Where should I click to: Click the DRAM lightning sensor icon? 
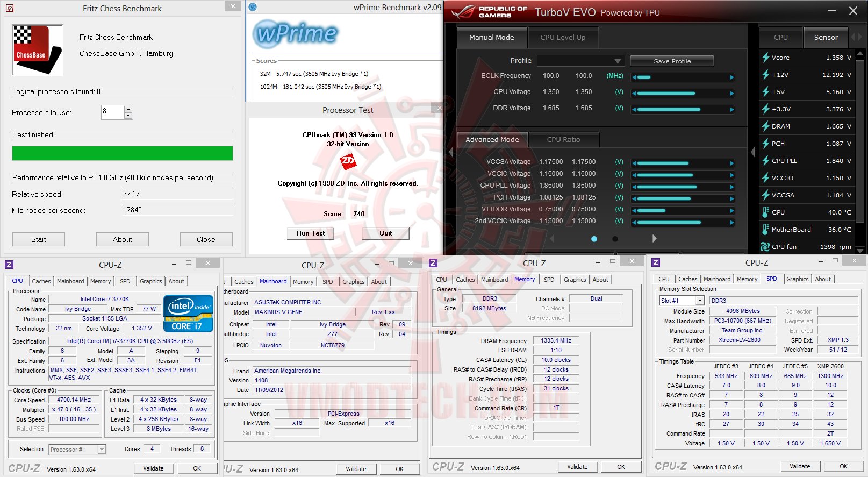coord(765,126)
